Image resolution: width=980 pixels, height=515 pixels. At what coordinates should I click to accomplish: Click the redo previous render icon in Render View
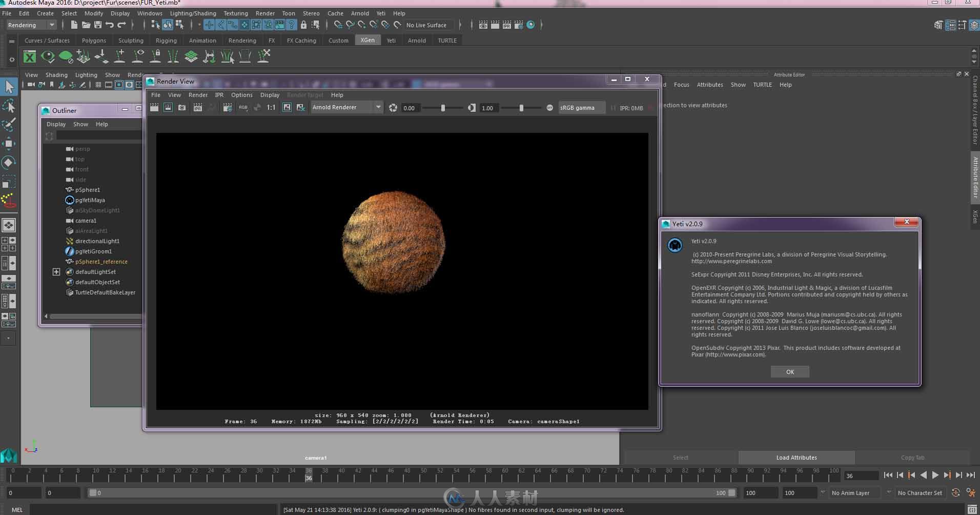tap(154, 107)
